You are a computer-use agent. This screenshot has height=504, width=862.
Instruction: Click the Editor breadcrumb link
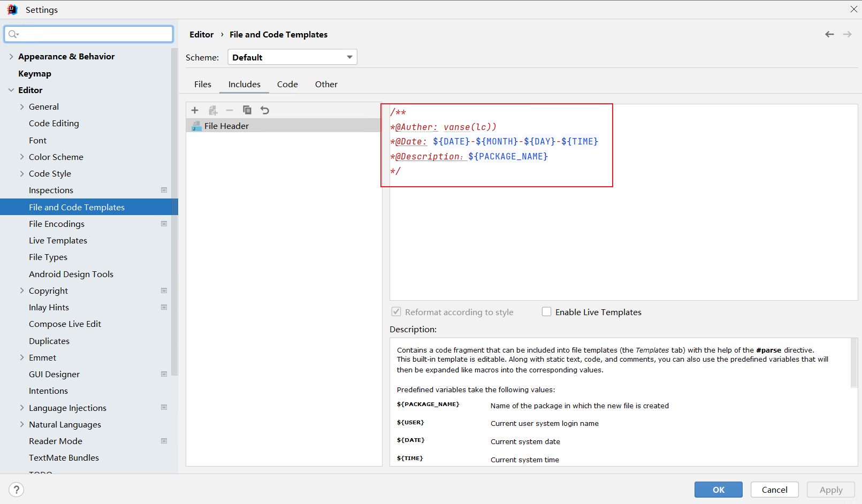[201, 34]
